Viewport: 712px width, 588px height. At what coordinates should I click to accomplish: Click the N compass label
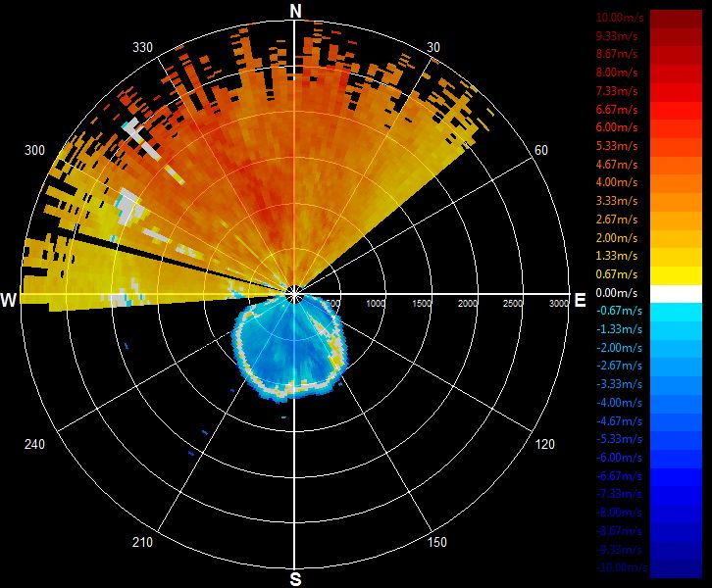(x=295, y=11)
